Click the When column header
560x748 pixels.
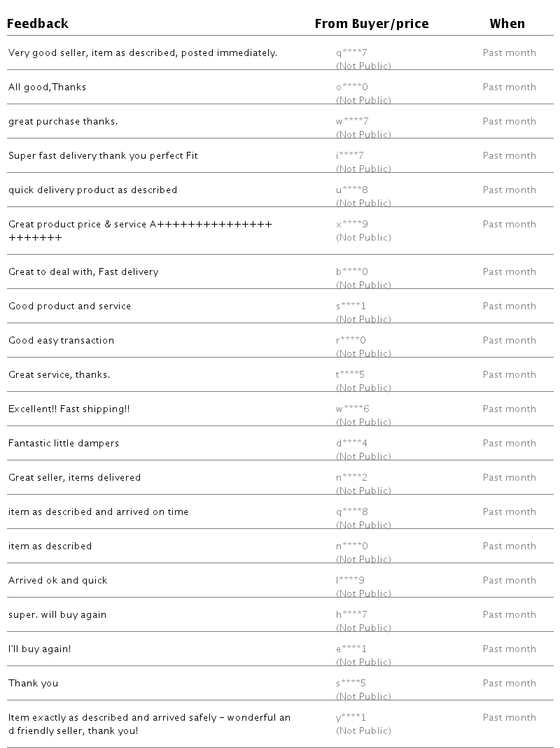pyautogui.click(x=507, y=24)
